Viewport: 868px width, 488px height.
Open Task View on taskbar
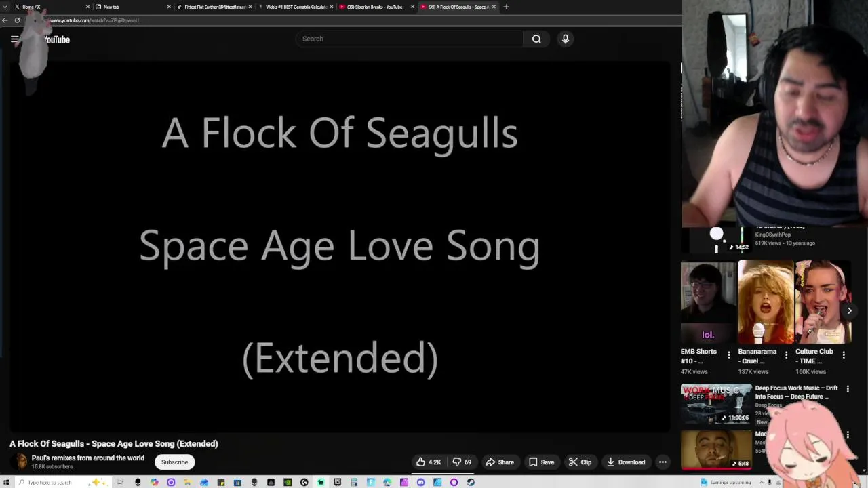point(120,482)
